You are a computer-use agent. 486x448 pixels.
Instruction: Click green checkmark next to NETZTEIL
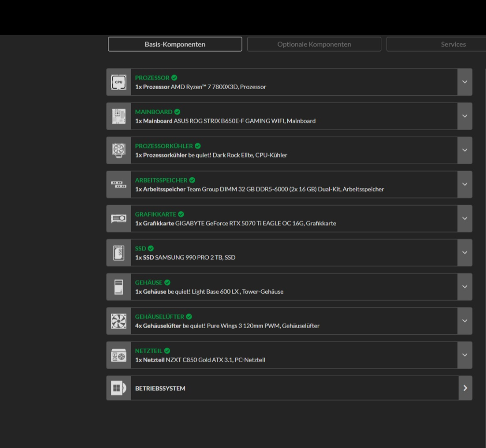(167, 351)
